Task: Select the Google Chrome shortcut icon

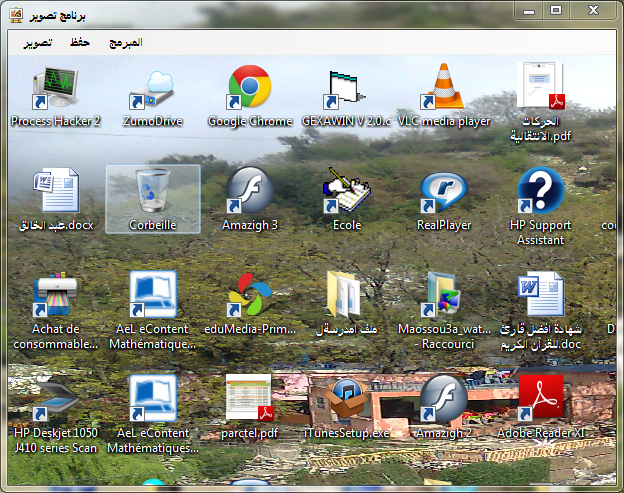Action: (x=250, y=87)
